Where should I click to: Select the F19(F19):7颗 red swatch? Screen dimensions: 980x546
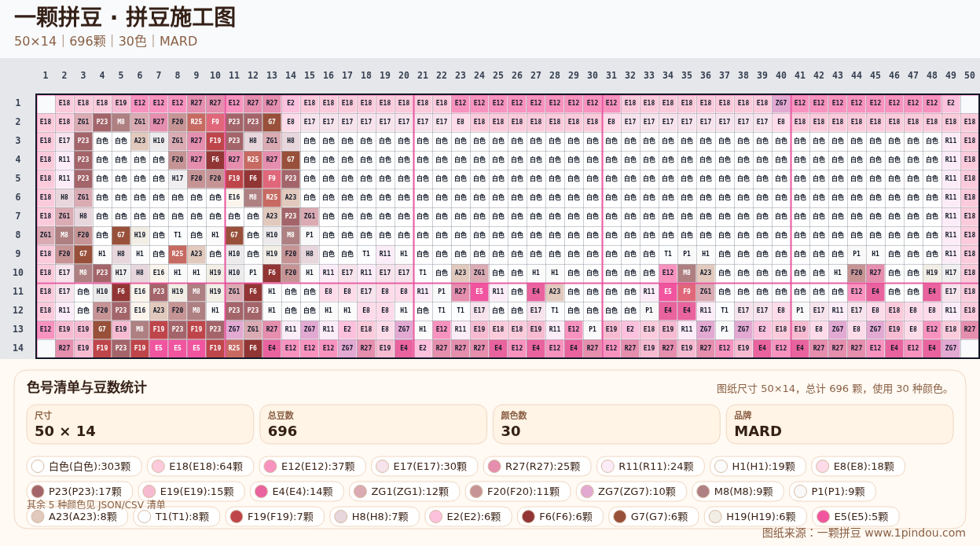point(274,516)
